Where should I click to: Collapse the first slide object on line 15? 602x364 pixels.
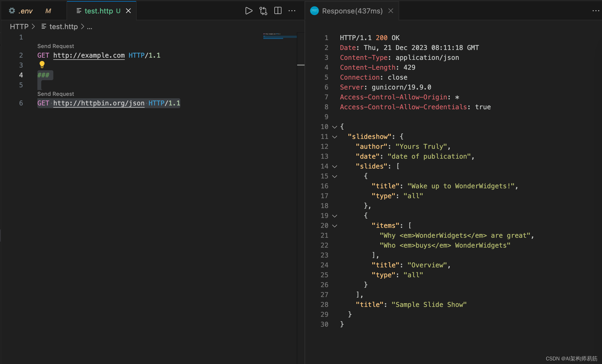pyautogui.click(x=335, y=176)
